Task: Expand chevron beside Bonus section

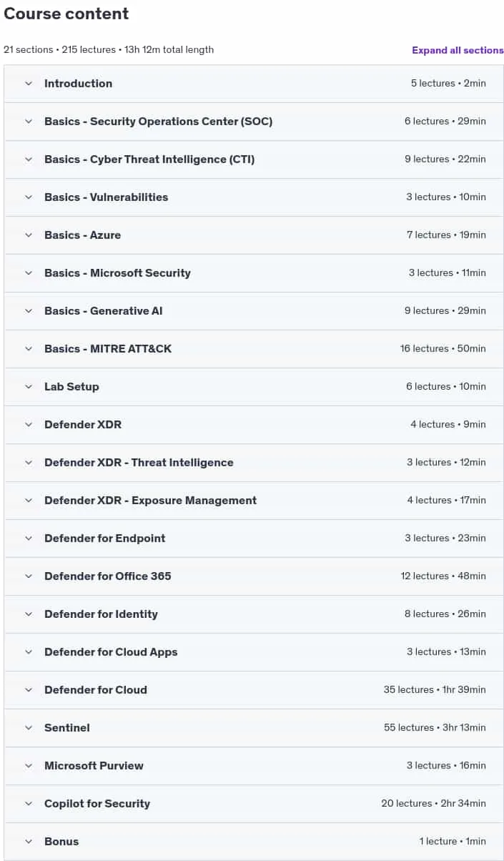Action: tap(29, 842)
